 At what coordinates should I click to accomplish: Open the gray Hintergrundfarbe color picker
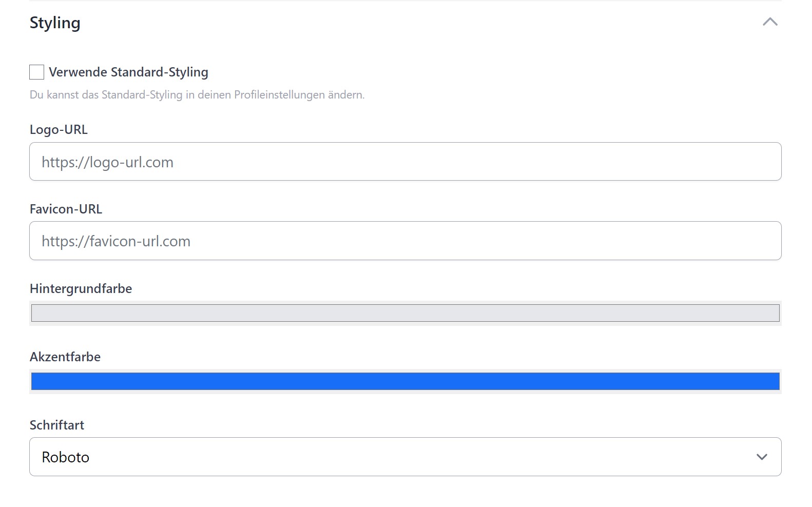(405, 313)
